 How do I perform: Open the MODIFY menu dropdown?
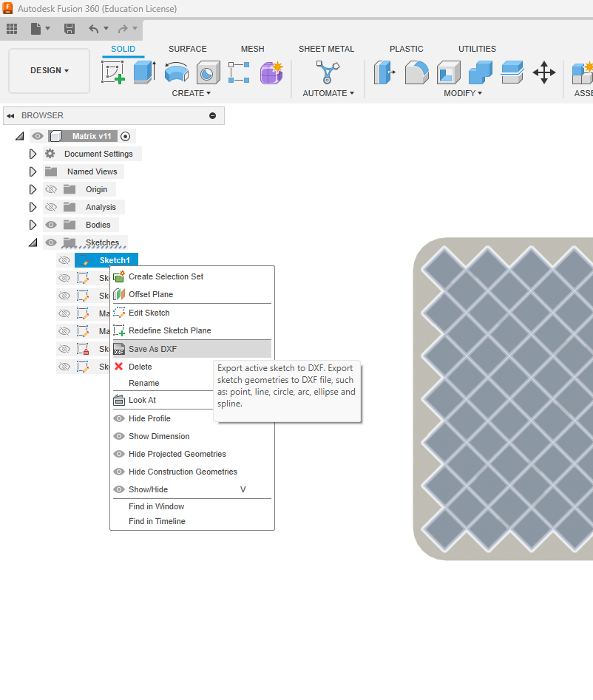point(463,93)
